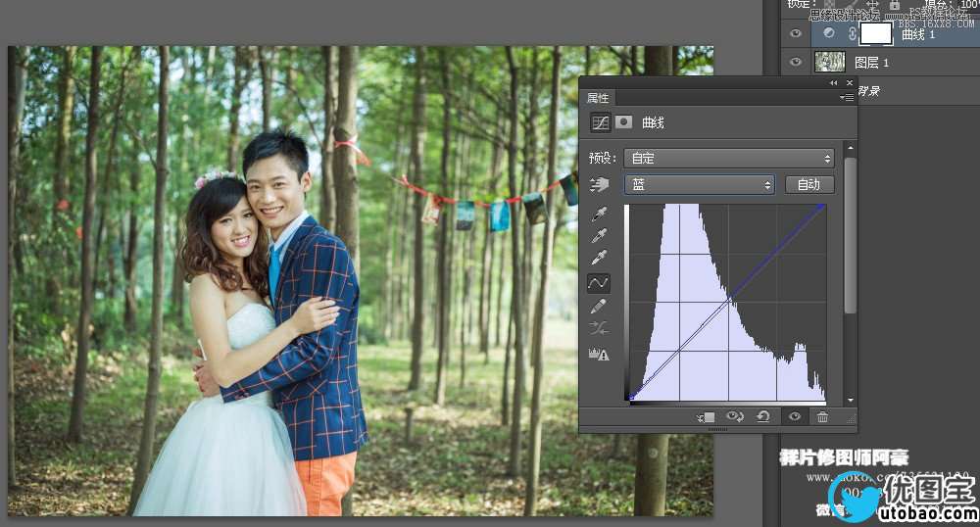Switch to the mask icon in Properties
Viewport: 980px width, 527px height.
coord(623,121)
